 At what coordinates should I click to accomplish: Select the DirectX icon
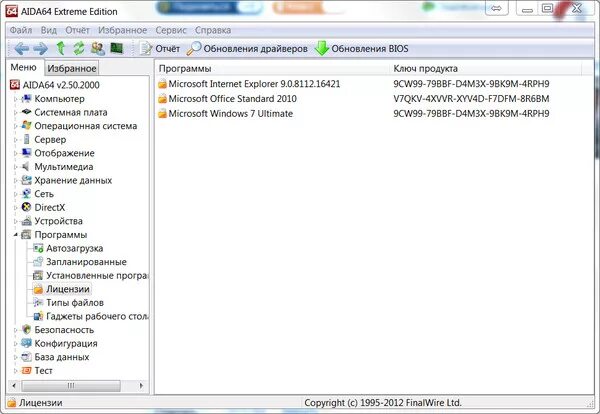click(26, 207)
